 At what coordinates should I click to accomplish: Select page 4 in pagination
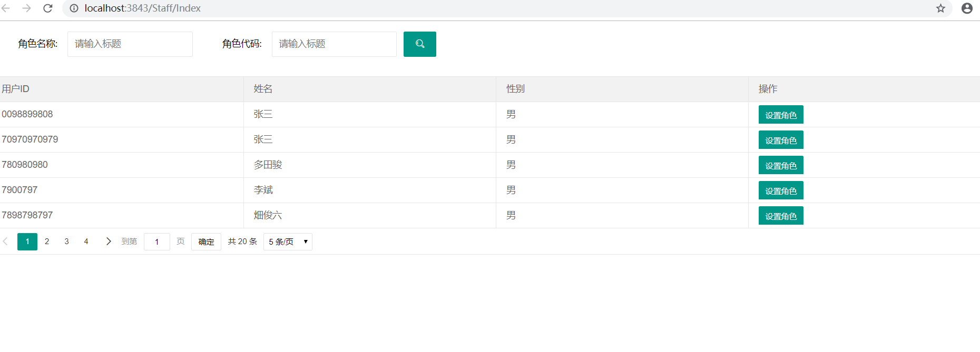(86, 242)
